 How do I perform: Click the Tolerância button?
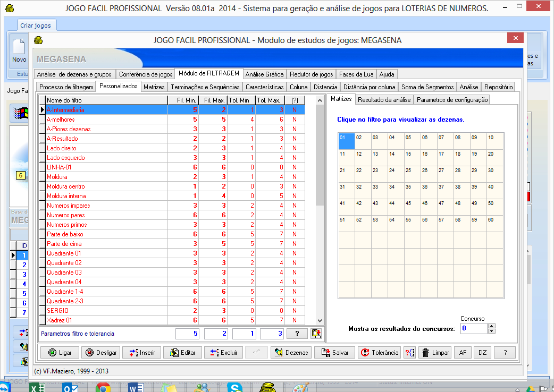(x=379, y=352)
